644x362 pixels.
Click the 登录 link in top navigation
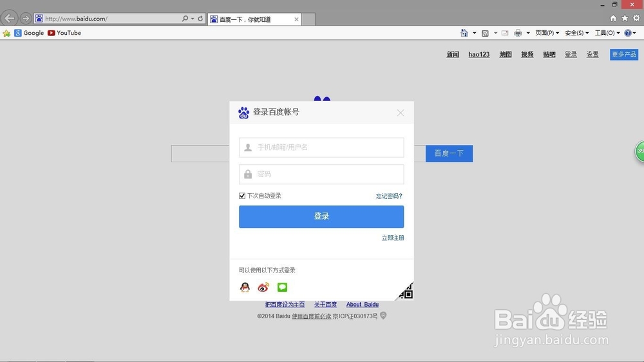pos(571,54)
